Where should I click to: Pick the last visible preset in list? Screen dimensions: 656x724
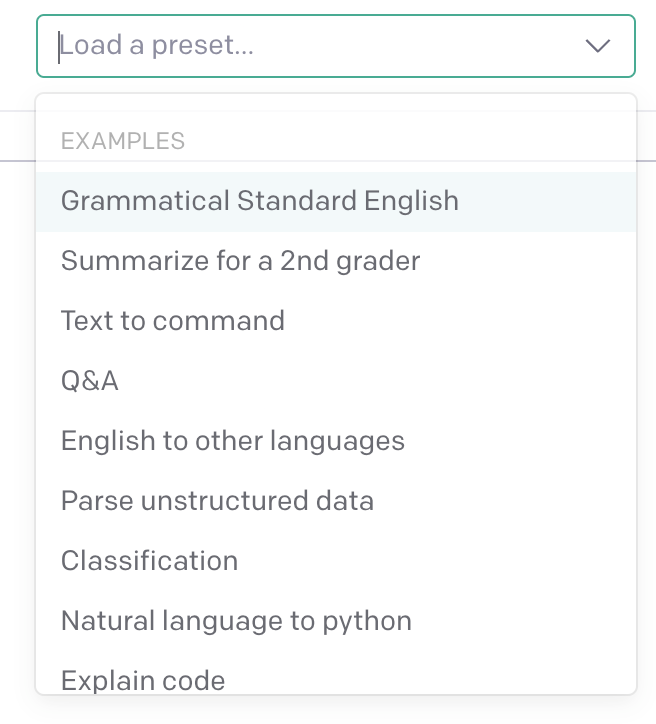(x=143, y=680)
